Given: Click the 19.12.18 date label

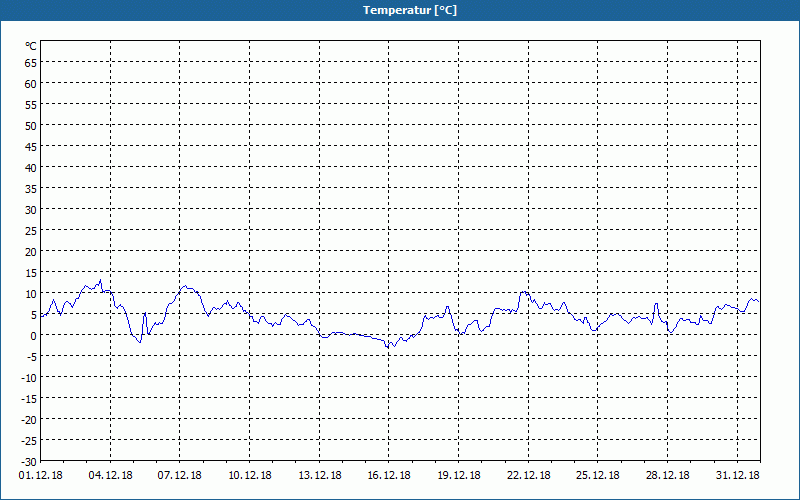Looking at the screenshot, I should (x=459, y=475).
